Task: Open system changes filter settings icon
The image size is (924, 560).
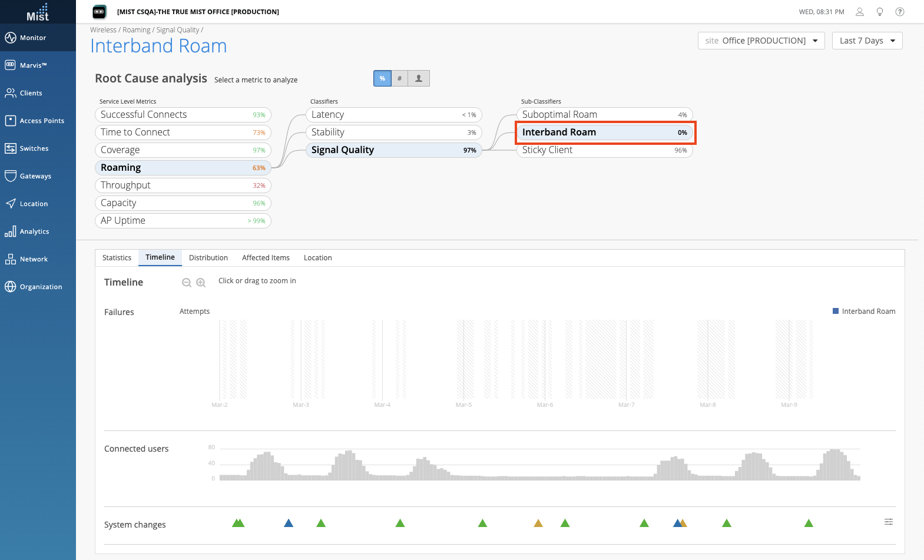Action: [x=888, y=522]
